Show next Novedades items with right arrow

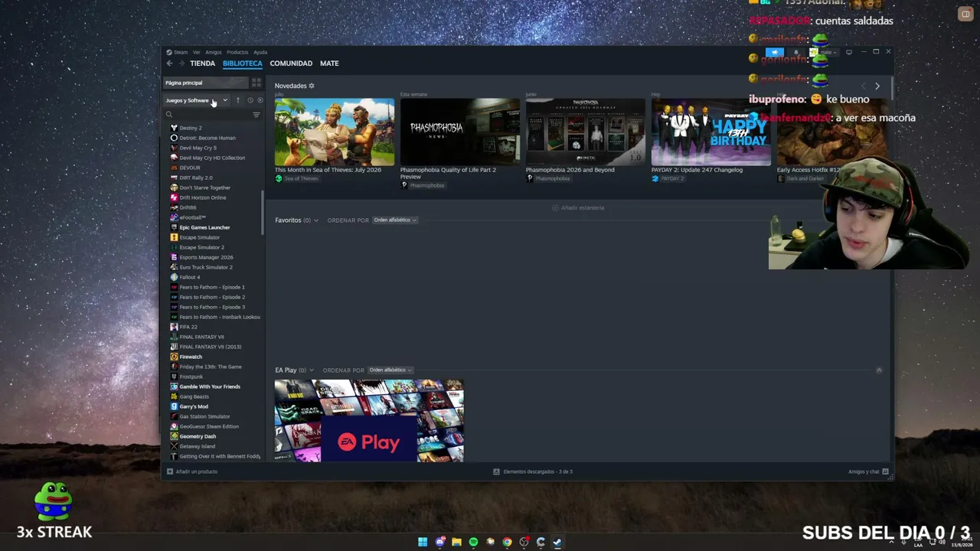(877, 86)
